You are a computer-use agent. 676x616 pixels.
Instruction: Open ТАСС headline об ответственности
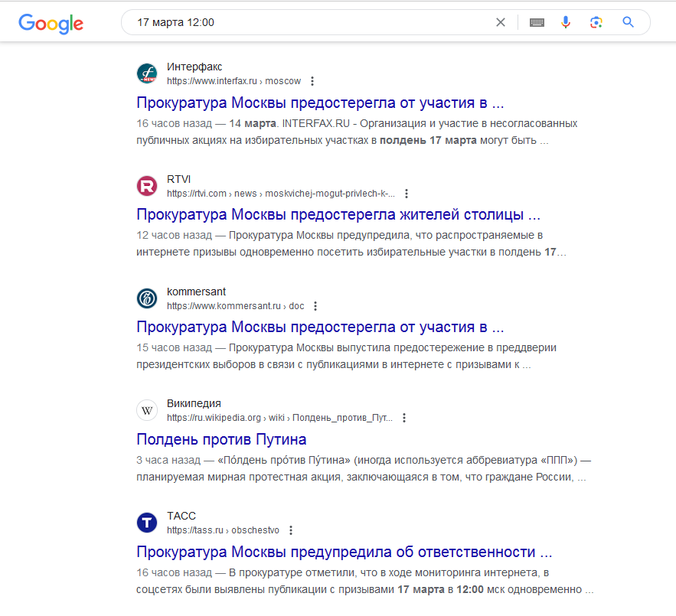pyautogui.click(x=344, y=552)
